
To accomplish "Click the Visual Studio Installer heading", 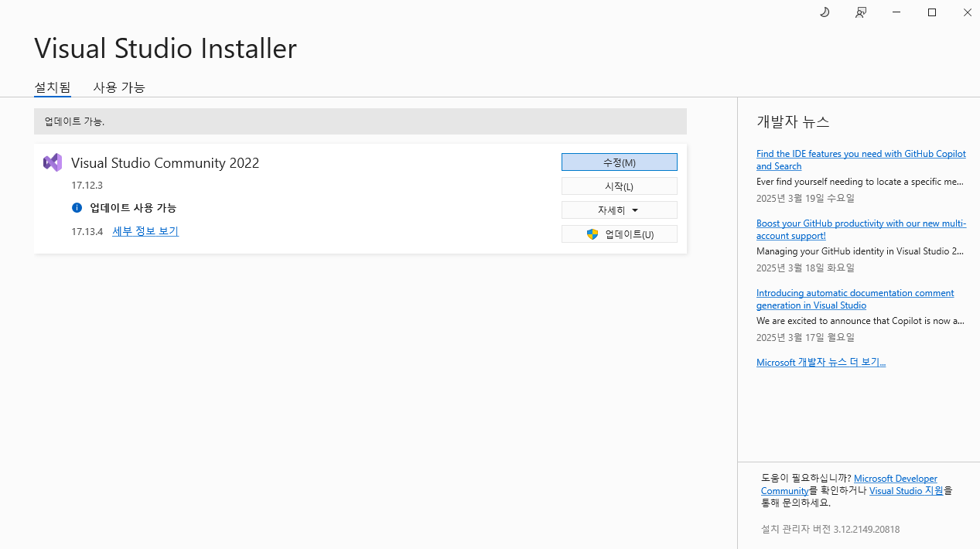I will pyautogui.click(x=166, y=48).
